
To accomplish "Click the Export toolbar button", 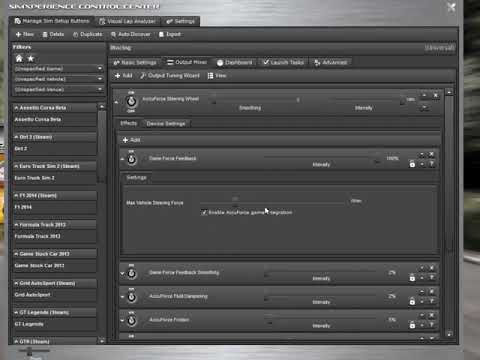I will tap(170, 34).
